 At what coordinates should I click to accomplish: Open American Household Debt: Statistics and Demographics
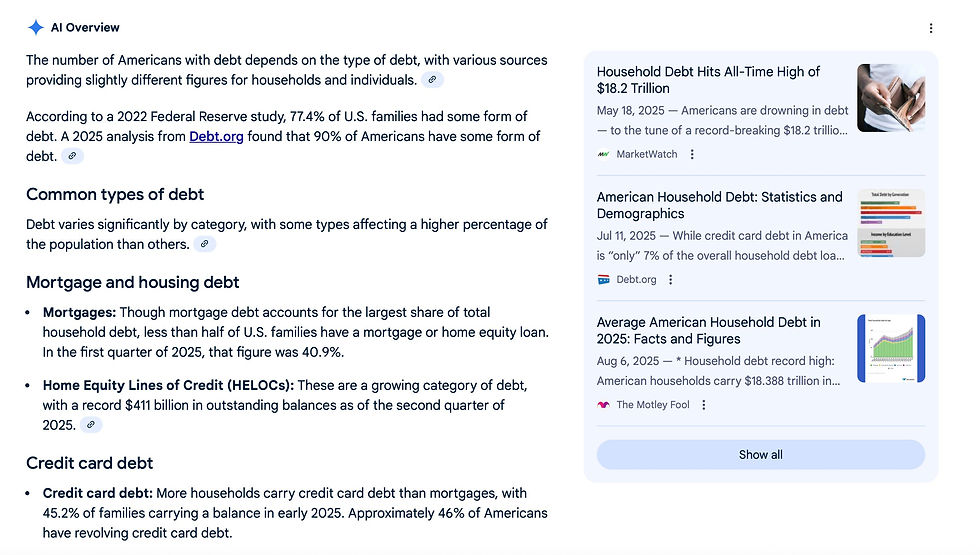coord(719,205)
